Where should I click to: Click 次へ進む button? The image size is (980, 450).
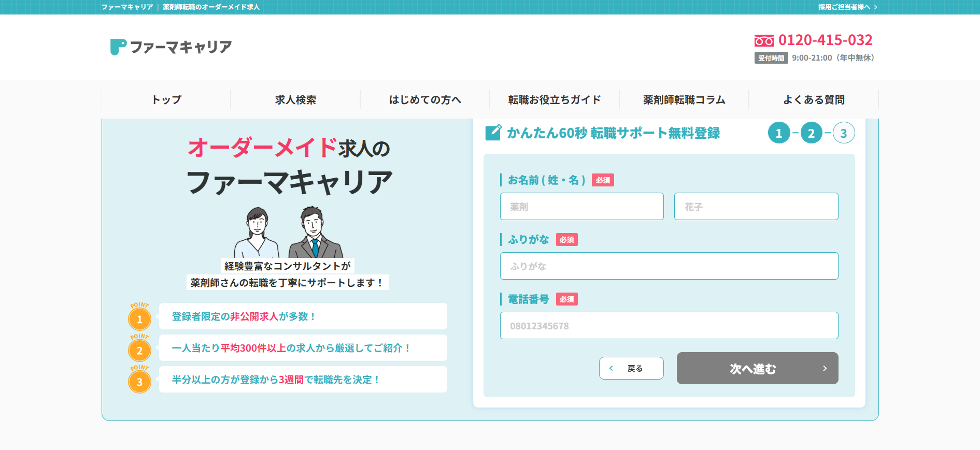point(757,368)
